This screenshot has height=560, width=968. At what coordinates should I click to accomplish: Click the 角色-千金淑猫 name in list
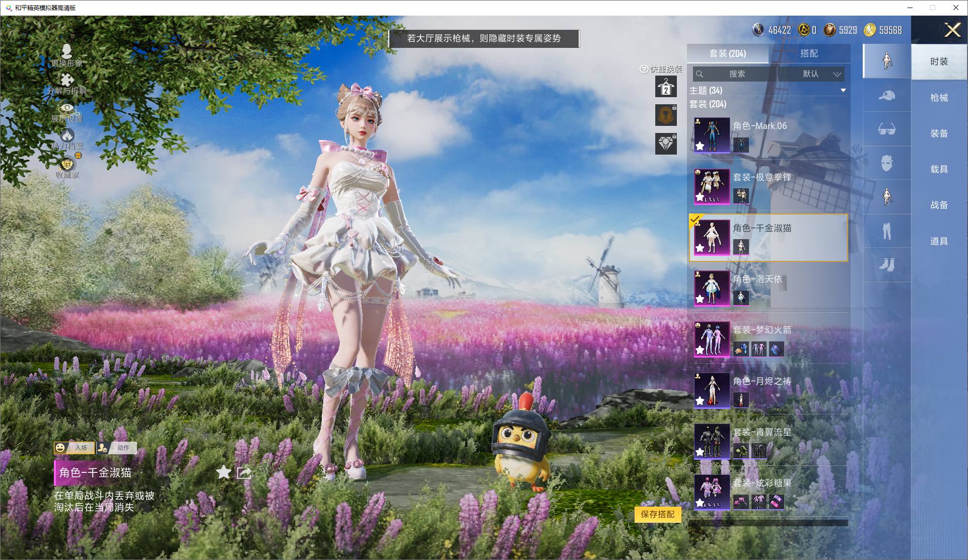(762, 228)
